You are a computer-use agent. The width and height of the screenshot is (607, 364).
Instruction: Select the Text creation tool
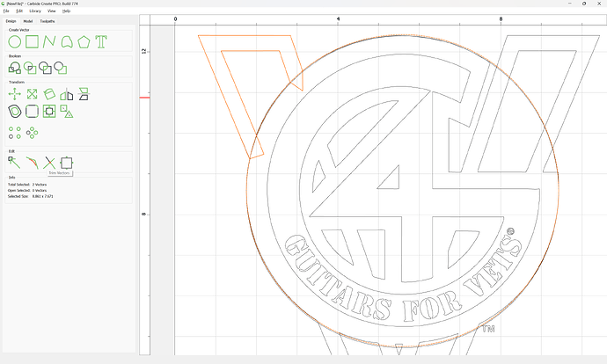pyautogui.click(x=101, y=42)
